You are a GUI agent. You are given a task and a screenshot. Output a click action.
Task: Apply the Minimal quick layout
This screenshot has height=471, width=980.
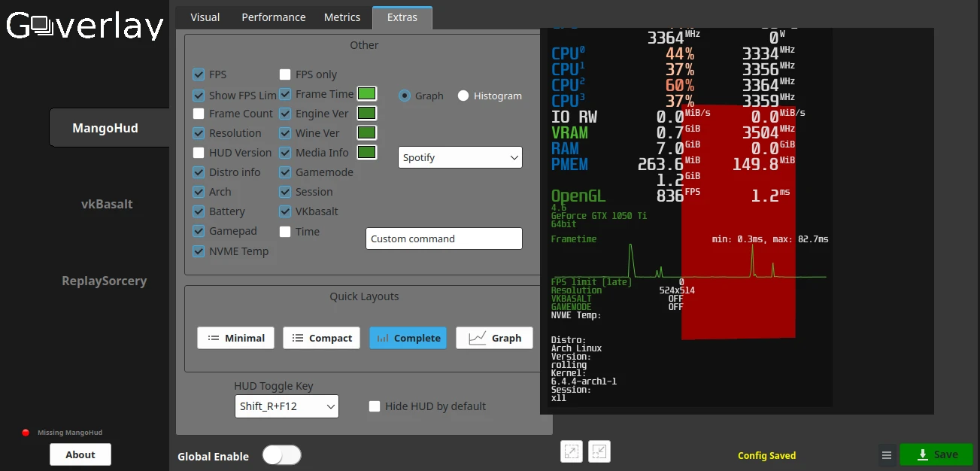tap(236, 338)
